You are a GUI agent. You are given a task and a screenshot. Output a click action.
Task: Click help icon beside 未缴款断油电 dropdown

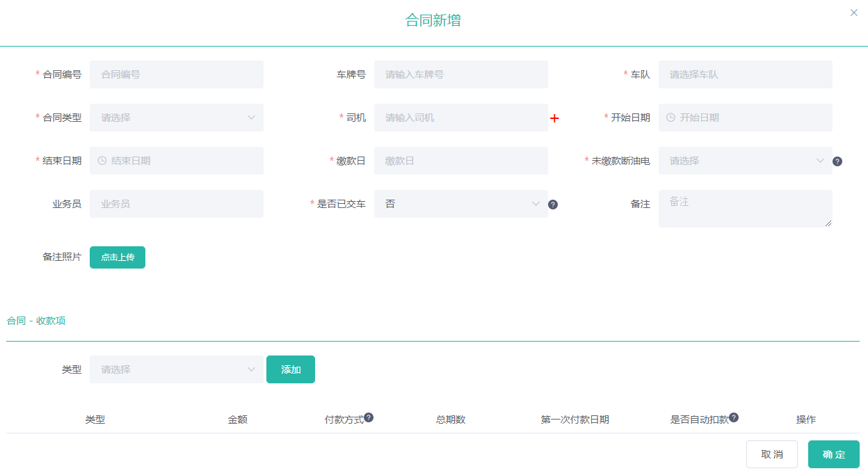(x=837, y=161)
